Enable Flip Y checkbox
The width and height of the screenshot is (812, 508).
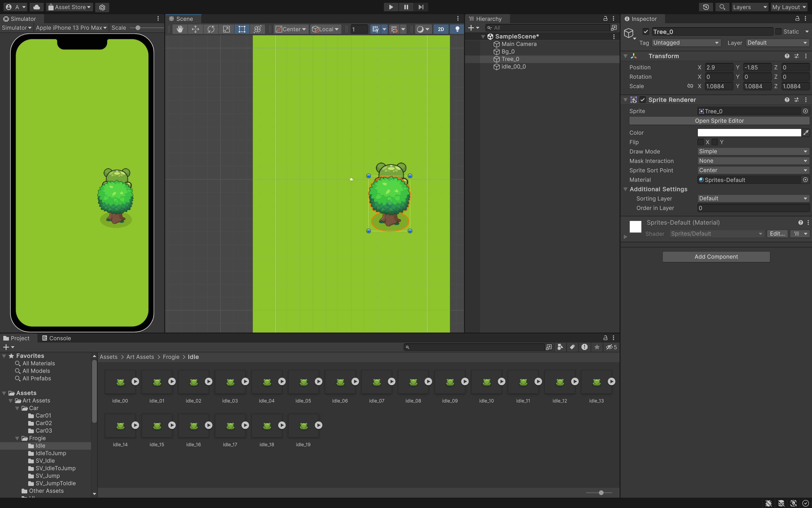pos(715,142)
